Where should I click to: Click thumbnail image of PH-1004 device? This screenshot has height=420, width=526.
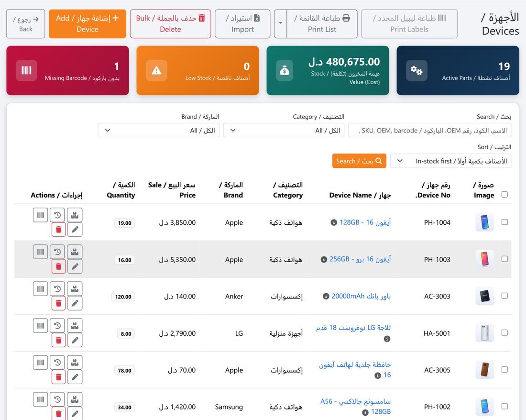[x=485, y=222]
